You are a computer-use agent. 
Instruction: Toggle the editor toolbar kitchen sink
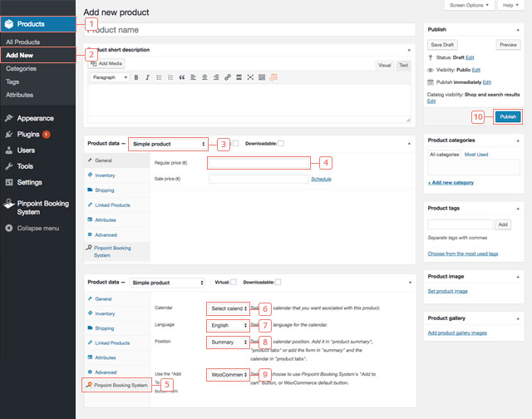point(262,77)
